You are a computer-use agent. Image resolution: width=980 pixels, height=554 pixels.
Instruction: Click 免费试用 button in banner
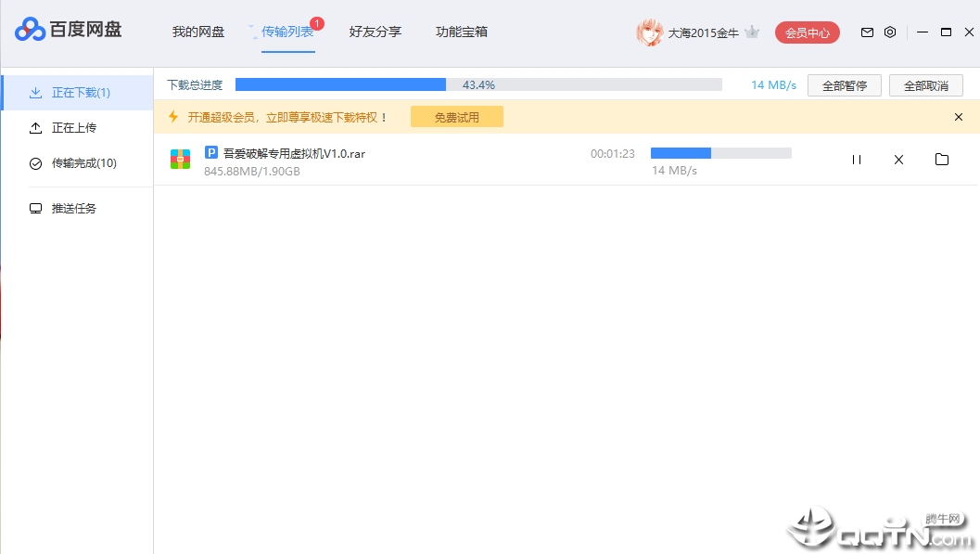(x=457, y=117)
